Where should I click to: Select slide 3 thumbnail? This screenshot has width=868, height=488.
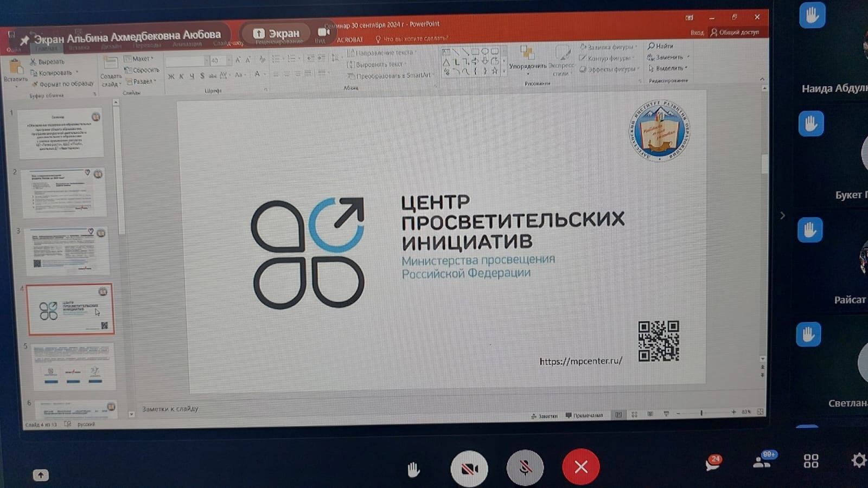[x=68, y=251]
